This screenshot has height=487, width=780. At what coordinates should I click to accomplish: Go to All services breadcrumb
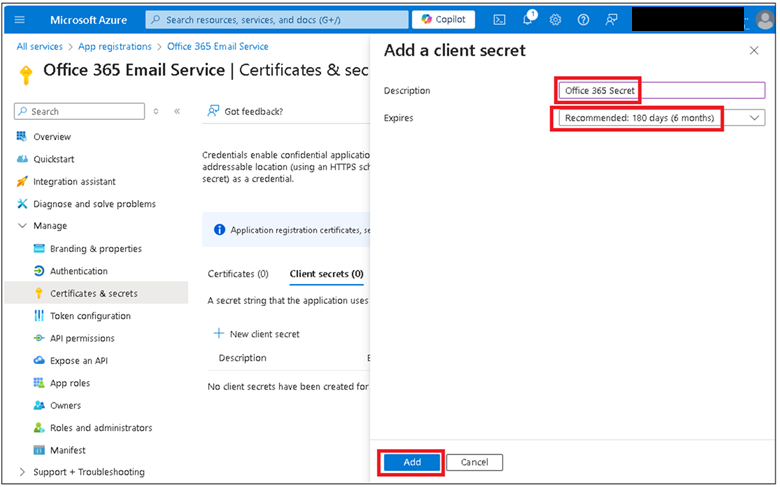[x=40, y=46]
